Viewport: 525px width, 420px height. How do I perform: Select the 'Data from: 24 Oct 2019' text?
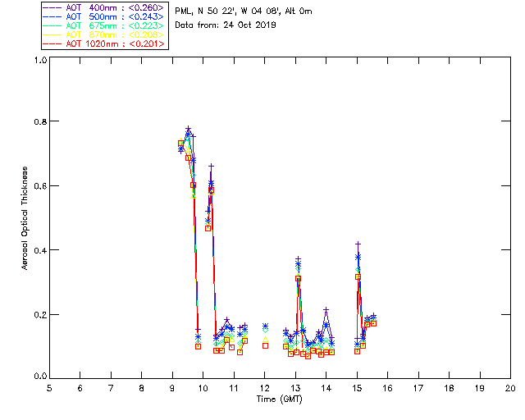226,25
